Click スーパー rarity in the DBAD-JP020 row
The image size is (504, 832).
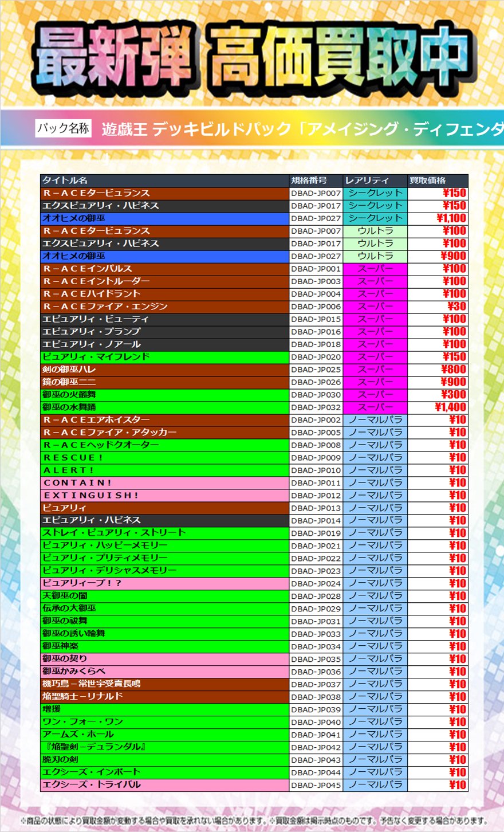tap(375, 357)
